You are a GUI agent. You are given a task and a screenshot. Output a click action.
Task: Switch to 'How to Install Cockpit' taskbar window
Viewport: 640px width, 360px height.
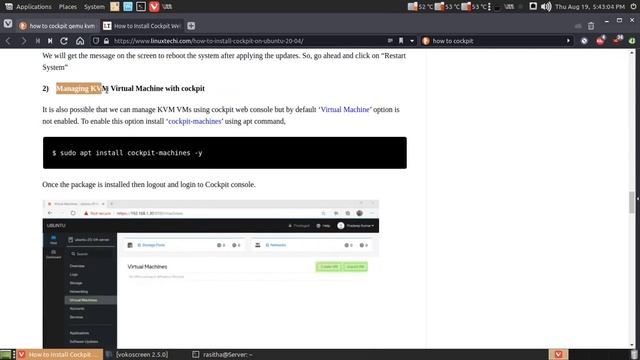(x=59, y=354)
